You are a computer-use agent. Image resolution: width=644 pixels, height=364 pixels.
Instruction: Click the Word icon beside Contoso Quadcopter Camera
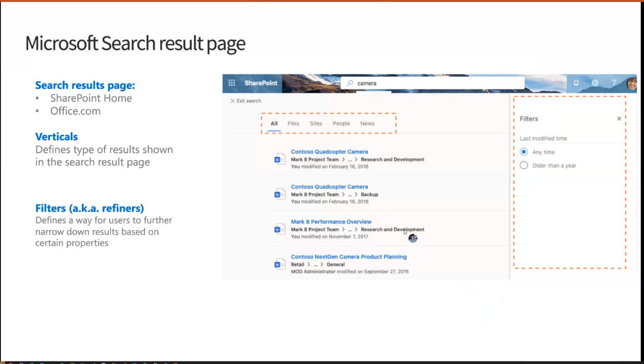point(279,159)
